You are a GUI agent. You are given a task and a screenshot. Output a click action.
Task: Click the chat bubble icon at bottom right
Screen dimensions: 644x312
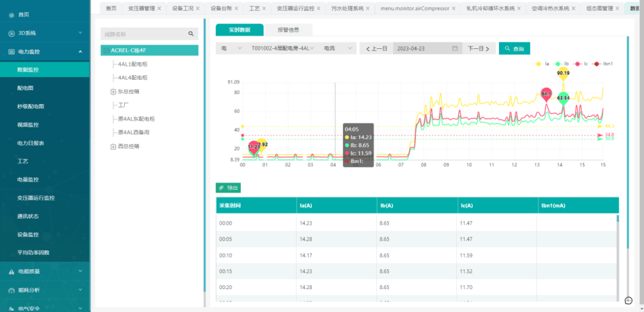point(629,301)
